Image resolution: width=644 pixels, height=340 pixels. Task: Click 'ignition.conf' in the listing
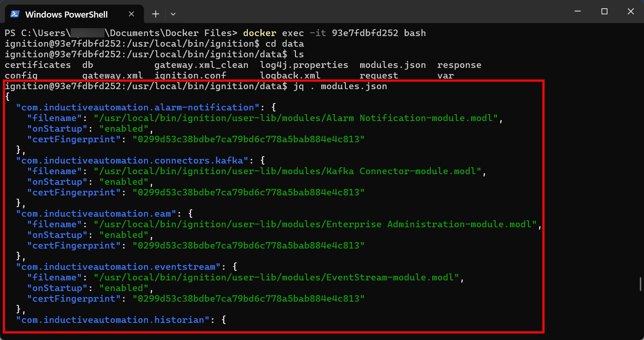(x=190, y=75)
